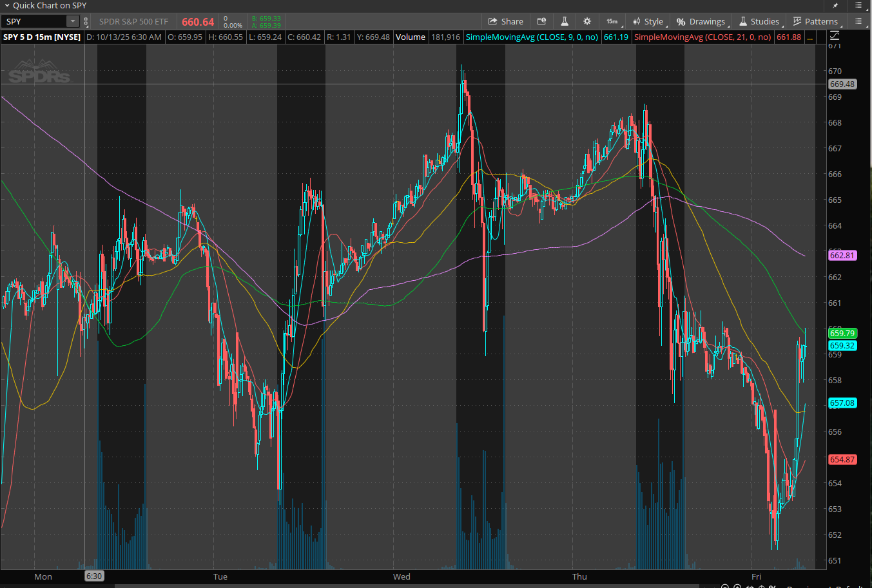Select SimpleMovingAvg (CLOSE, 9, 0, no) label
The height and width of the screenshot is (588, 872).
pos(532,37)
